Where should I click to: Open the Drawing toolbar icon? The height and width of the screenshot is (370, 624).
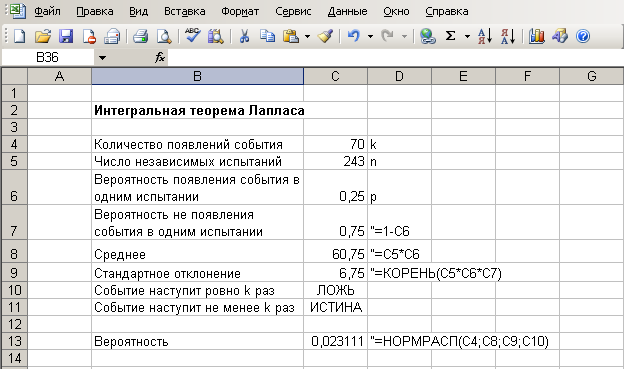click(560, 36)
